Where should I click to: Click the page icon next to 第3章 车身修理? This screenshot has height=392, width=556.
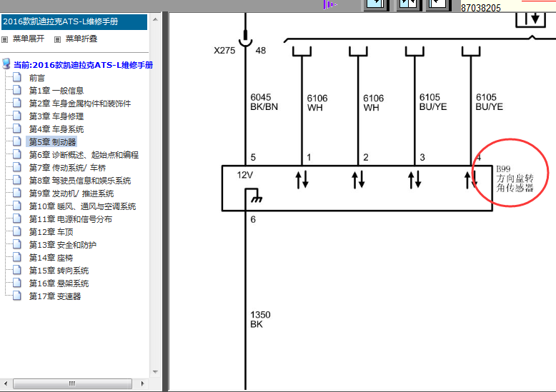tap(17, 116)
